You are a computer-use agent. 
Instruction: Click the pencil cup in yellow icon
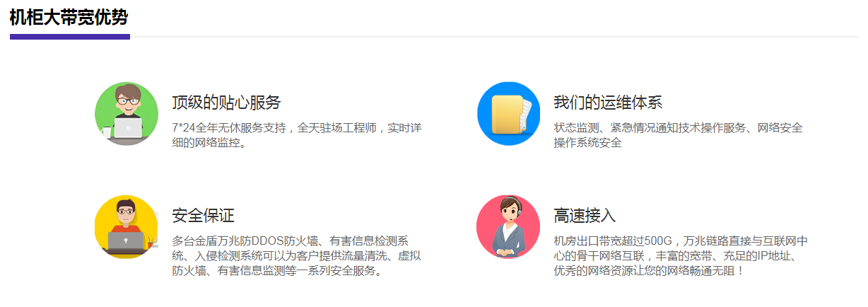[151, 242]
